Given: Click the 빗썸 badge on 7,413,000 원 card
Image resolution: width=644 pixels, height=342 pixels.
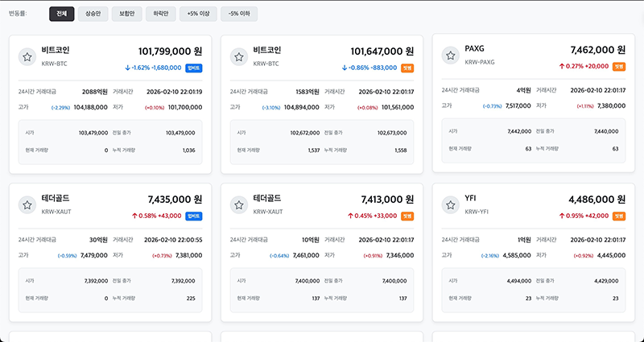Looking at the screenshot, I should pos(407,216).
